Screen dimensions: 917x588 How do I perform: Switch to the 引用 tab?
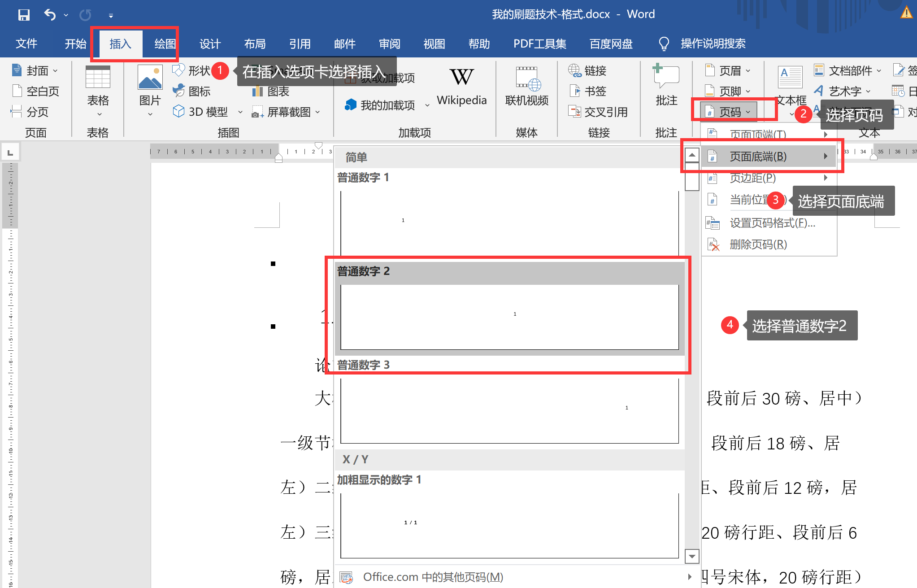tap(300, 44)
